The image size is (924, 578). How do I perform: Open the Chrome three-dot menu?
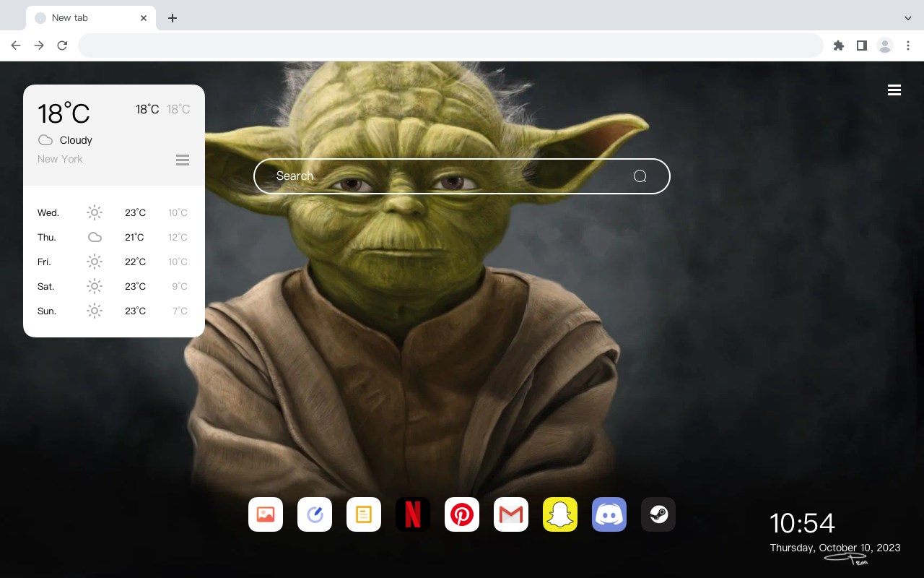tap(908, 46)
